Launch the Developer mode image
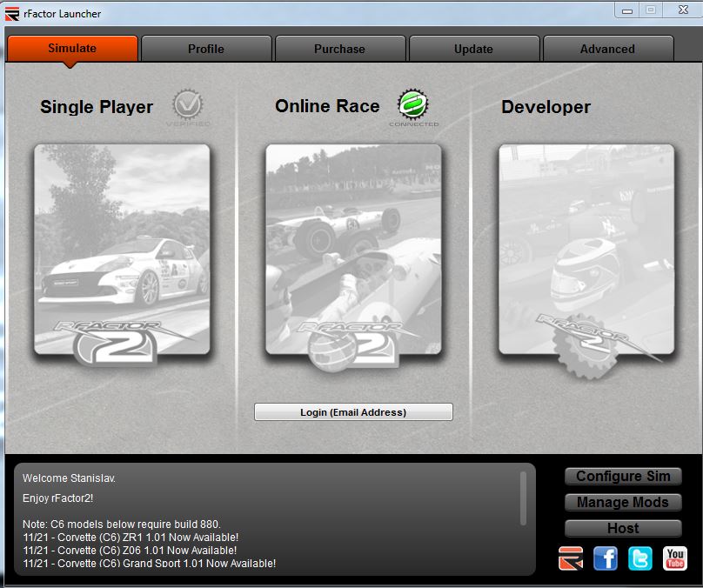Viewport: 703px width, 588px height. [586, 251]
